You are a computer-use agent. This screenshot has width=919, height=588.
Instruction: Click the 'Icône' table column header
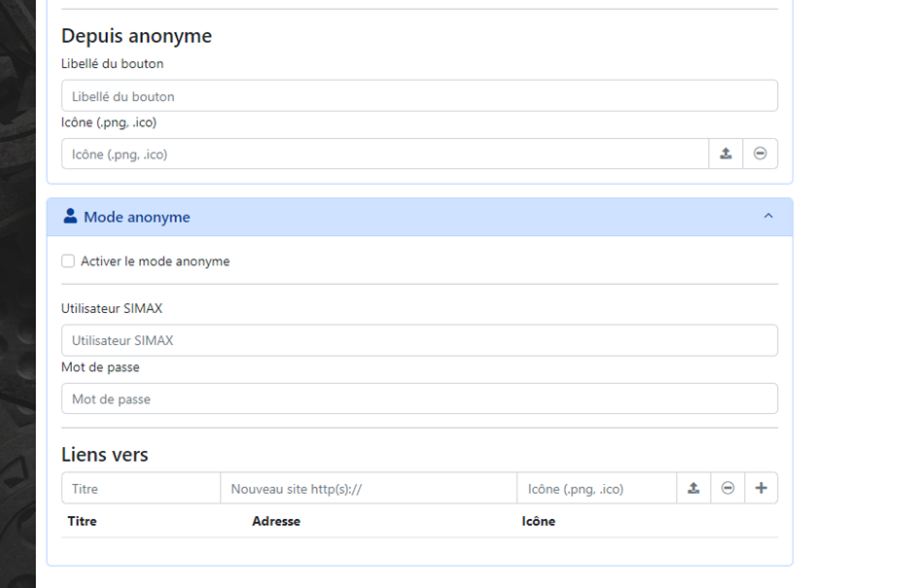coord(539,521)
